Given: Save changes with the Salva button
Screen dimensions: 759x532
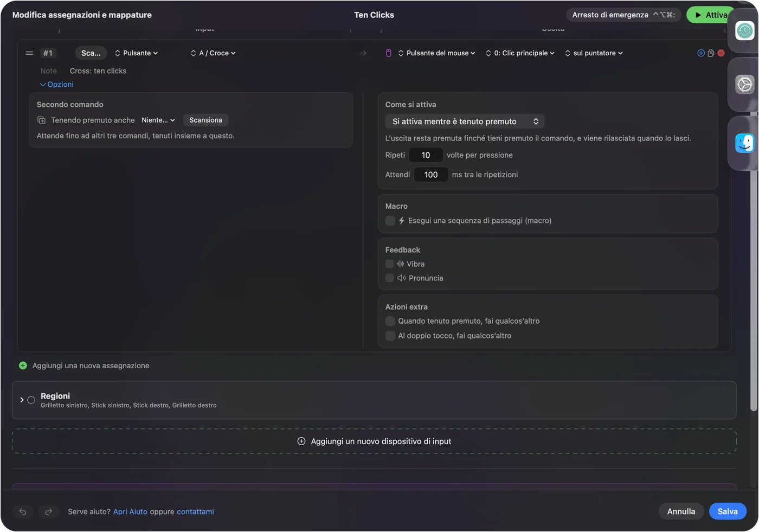Looking at the screenshot, I should [x=728, y=511].
